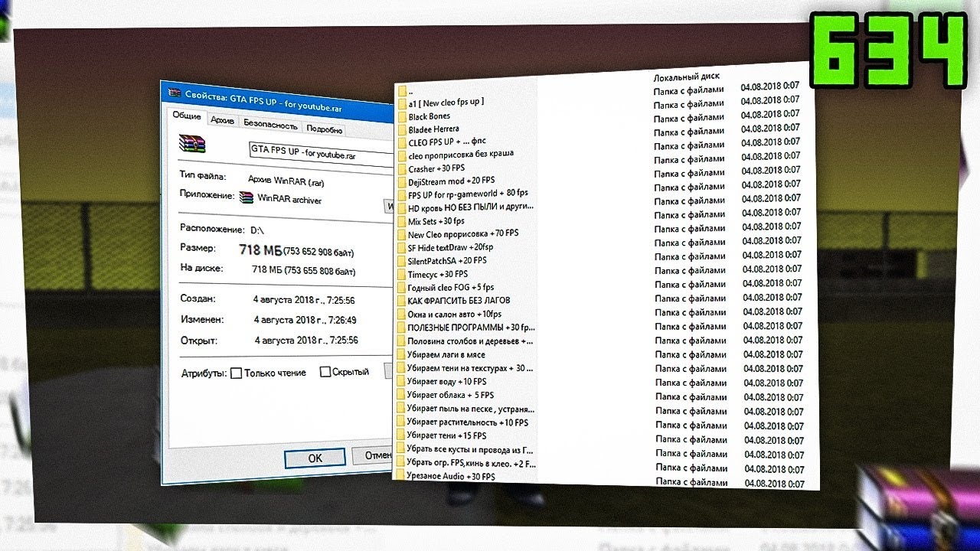Image resolution: width=980 pixels, height=551 pixels.
Task: Select the folder icon for 'a1 [ New cleo fps up ]'
Action: (402, 103)
